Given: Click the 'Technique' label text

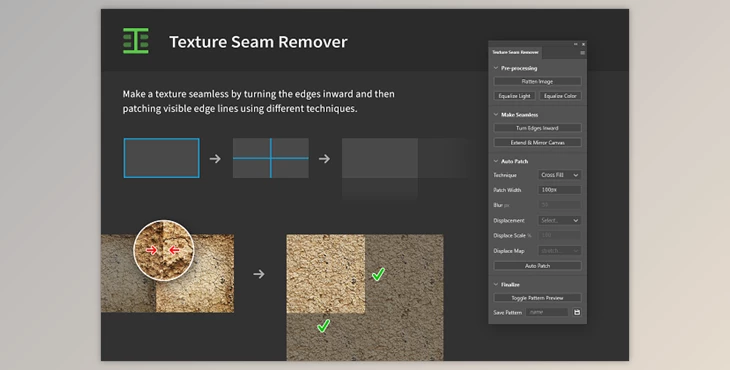Looking at the screenshot, I should click(x=505, y=175).
